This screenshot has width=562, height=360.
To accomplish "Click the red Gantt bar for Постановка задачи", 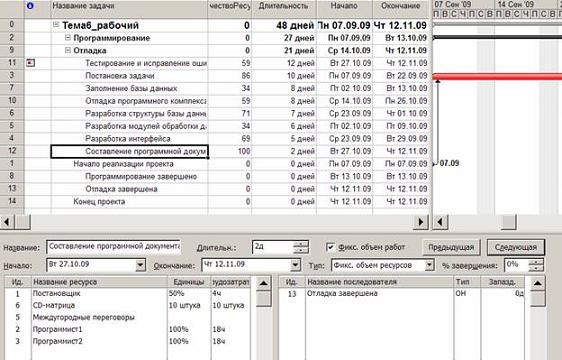I will coord(497,76).
